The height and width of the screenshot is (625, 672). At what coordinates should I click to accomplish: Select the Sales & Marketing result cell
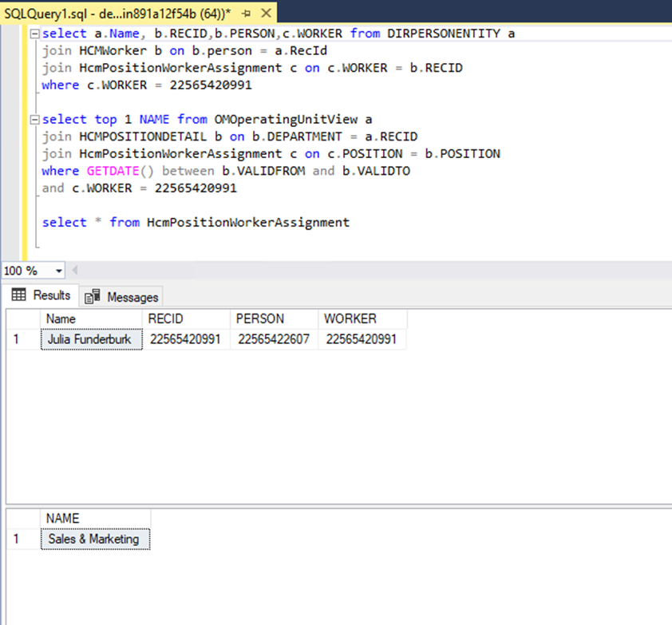tap(94, 539)
